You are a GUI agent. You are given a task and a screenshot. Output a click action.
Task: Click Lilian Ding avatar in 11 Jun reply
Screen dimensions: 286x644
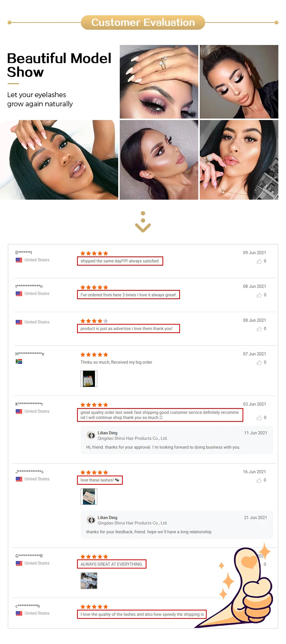coord(91,435)
